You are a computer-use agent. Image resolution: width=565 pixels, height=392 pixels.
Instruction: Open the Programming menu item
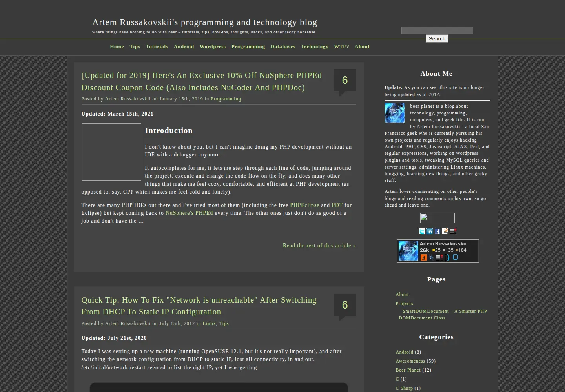pyautogui.click(x=248, y=47)
